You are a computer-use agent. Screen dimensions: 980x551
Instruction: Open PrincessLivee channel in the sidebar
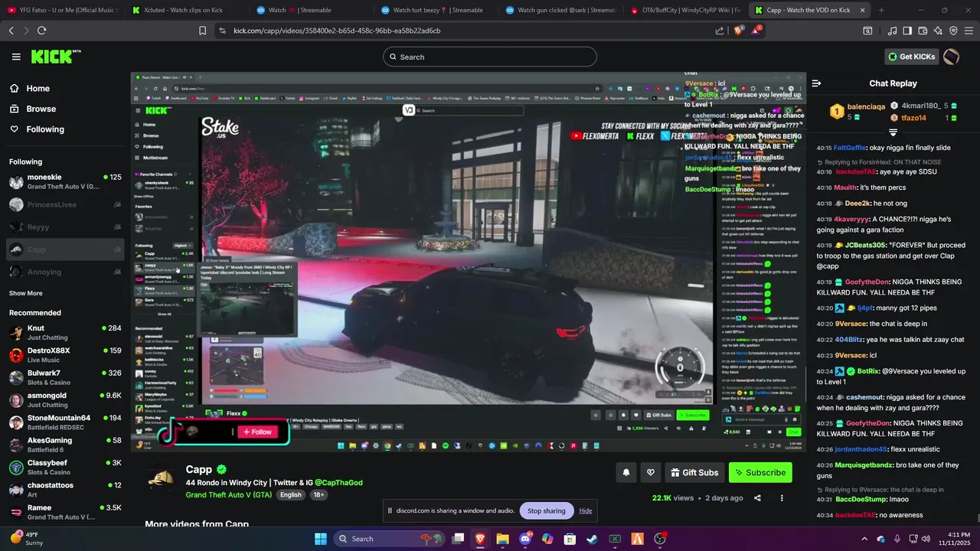point(65,204)
